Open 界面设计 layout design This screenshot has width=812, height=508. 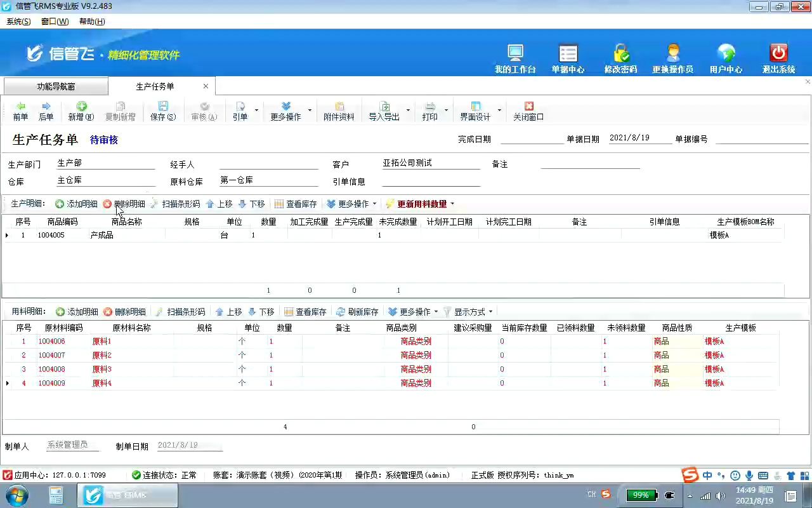(475, 111)
